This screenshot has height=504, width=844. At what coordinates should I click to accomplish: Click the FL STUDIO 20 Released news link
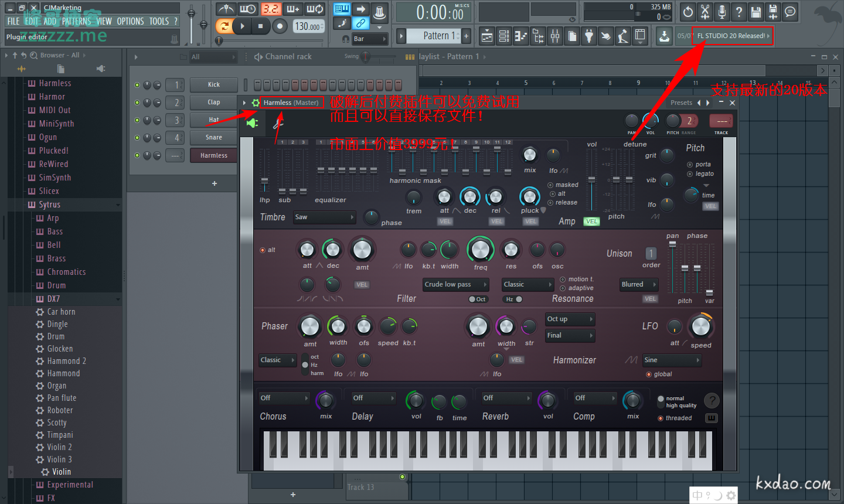coord(731,36)
